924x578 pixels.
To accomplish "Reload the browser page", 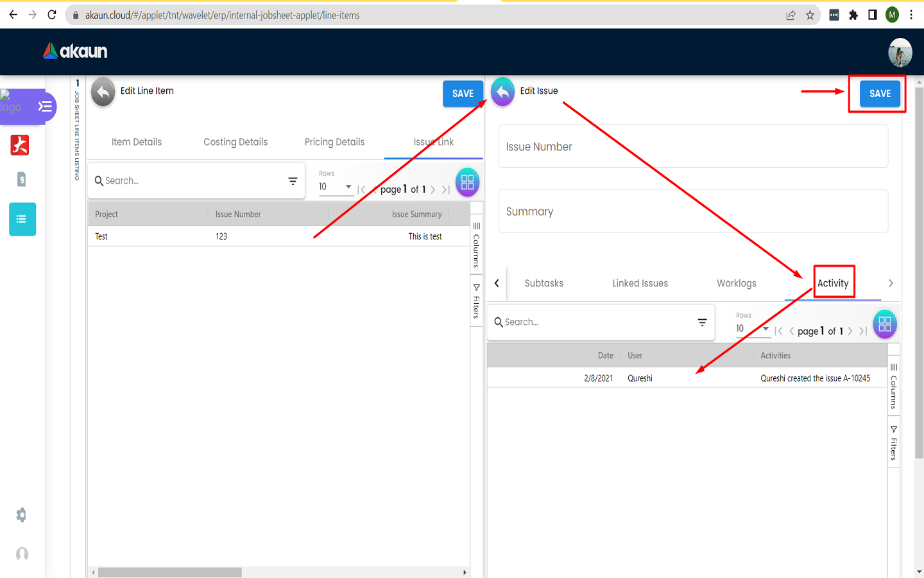I will click(52, 15).
